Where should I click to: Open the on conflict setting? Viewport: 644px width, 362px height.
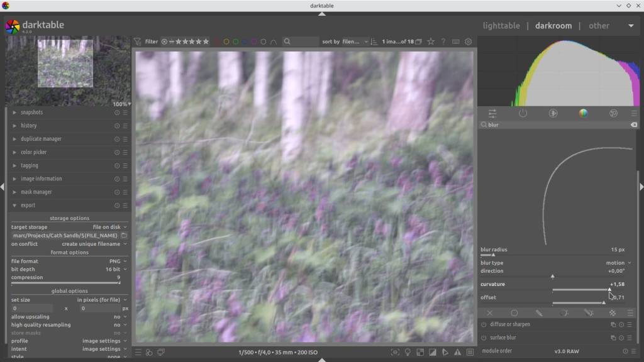tap(69, 244)
